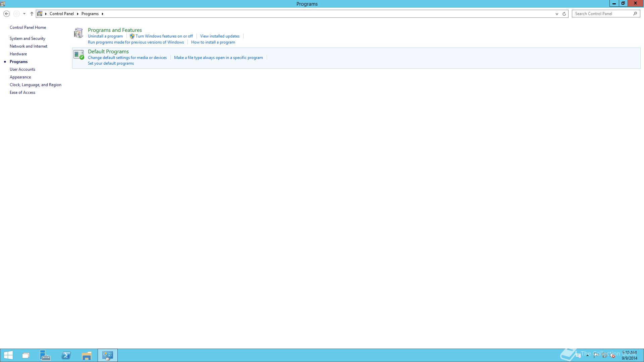Open Turn Windows features on or off
This screenshot has height=362, width=644.
tap(164, 36)
